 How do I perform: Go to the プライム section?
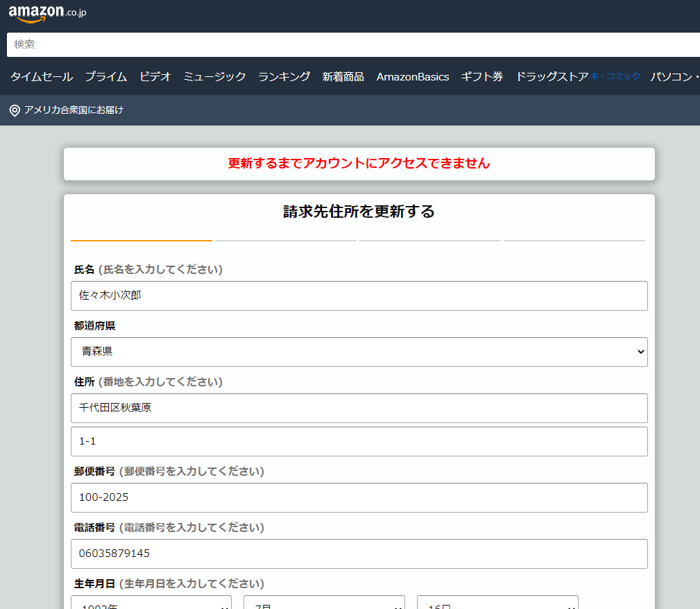[106, 77]
